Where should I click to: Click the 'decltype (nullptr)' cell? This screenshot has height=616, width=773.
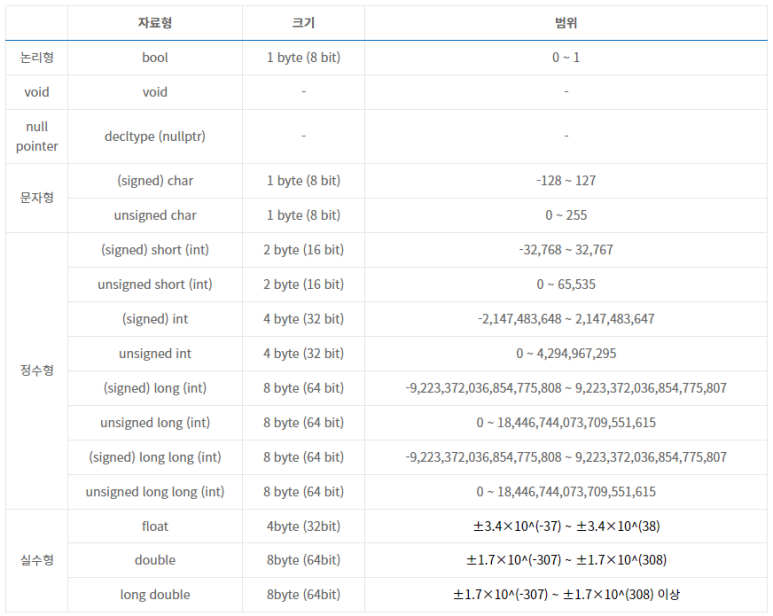[x=155, y=137]
